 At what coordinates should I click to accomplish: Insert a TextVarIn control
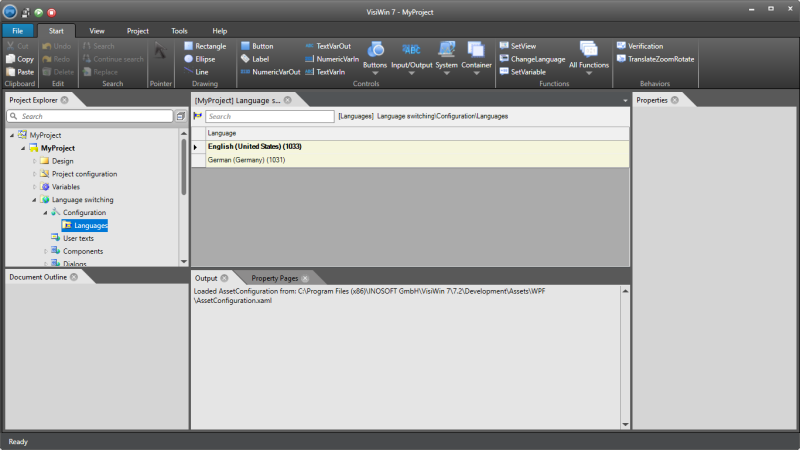[x=325, y=72]
